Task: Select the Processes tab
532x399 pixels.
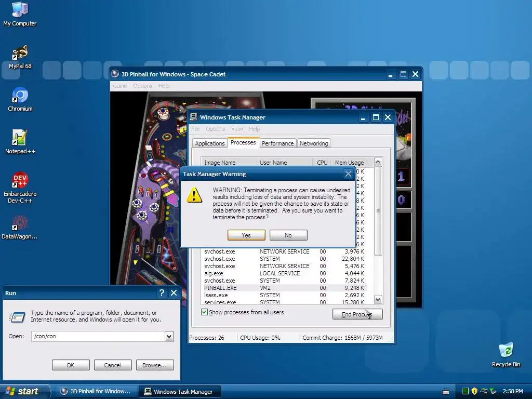Action: (x=243, y=142)
